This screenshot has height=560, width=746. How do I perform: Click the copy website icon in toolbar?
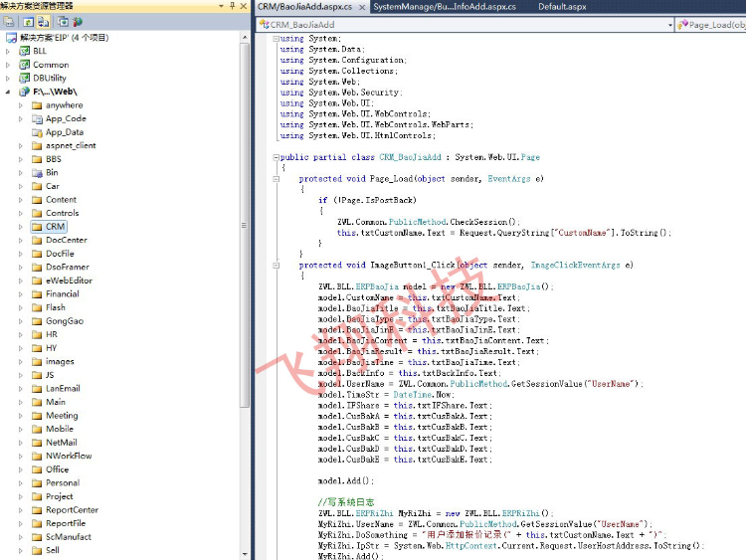63,21
